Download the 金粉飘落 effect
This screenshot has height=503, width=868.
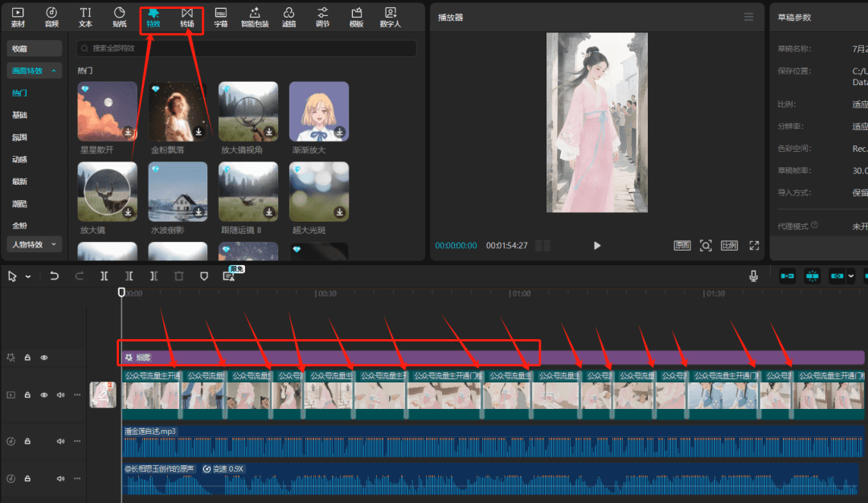[199, 132]
